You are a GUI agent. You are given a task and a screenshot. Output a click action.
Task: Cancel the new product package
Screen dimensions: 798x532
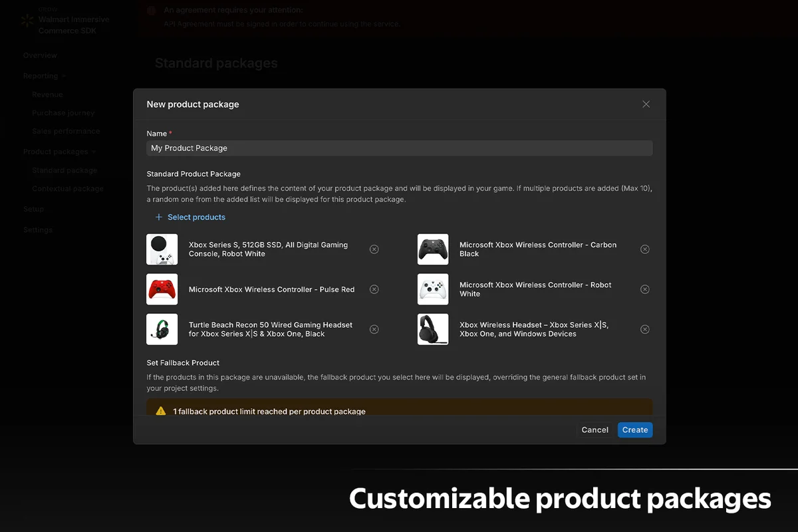pyautogui.click(x=595, y=430)
